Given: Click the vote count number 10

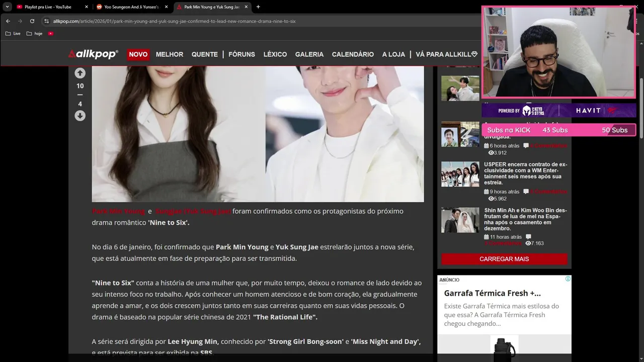Looking at the screenshot, I should [x=80, y=86].
